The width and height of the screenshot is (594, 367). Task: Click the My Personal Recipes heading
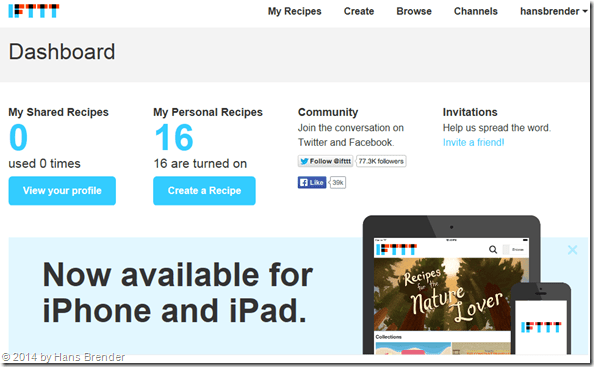point(208,112)
